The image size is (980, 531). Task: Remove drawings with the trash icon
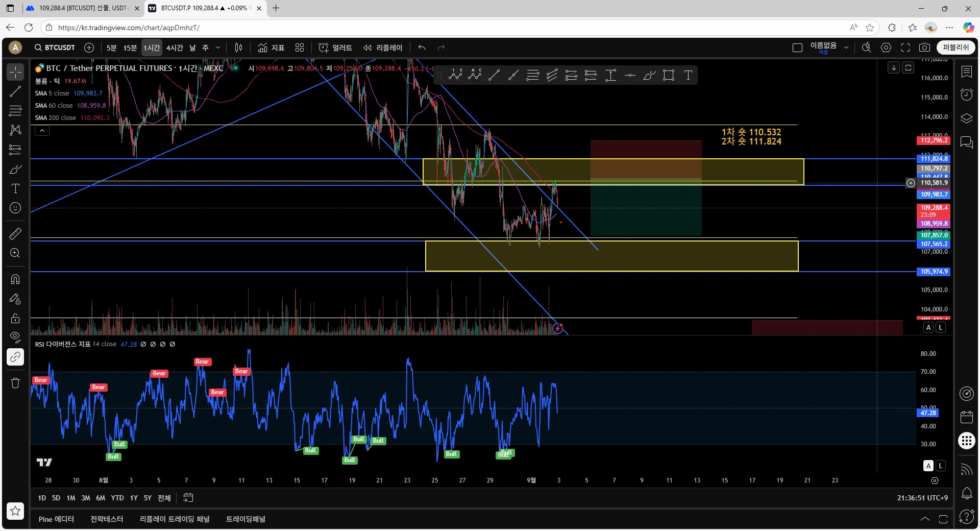click(15, 383)
